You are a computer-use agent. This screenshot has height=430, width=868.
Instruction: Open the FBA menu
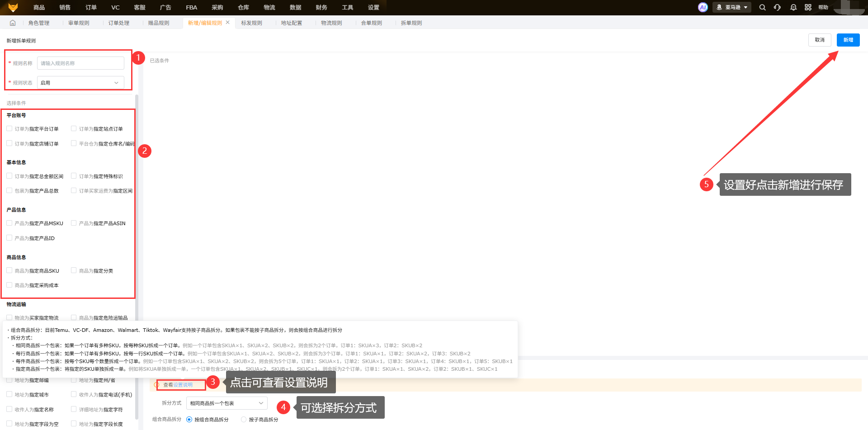click(192, 7)
